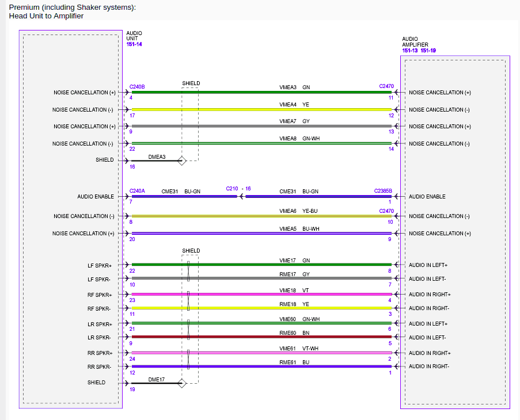Click amplifier NOISE CANCELLATION (-) at pin 14

pos(439,144)
